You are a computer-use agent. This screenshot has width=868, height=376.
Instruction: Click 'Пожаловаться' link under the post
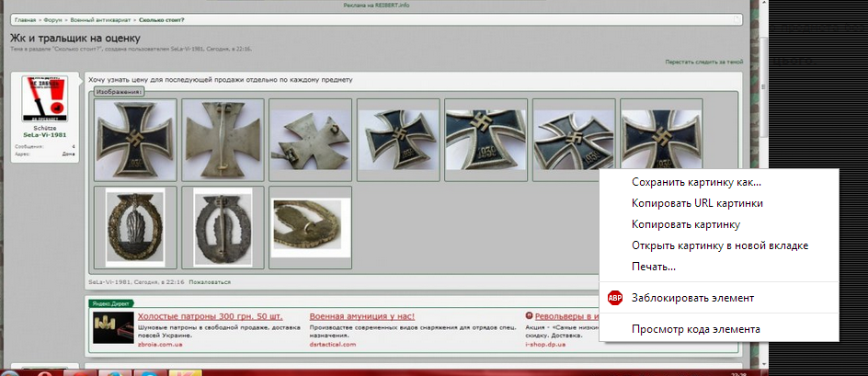tap(210, 282)
